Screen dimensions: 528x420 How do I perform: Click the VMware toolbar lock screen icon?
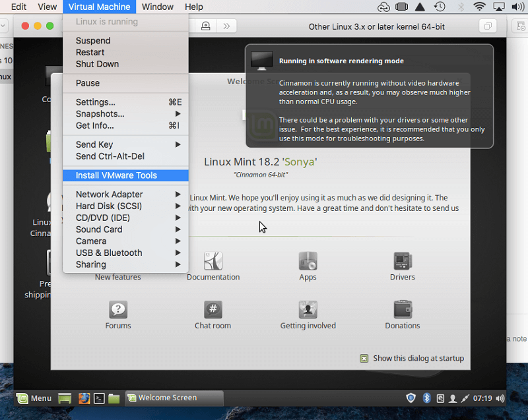(x=205, y=26)
